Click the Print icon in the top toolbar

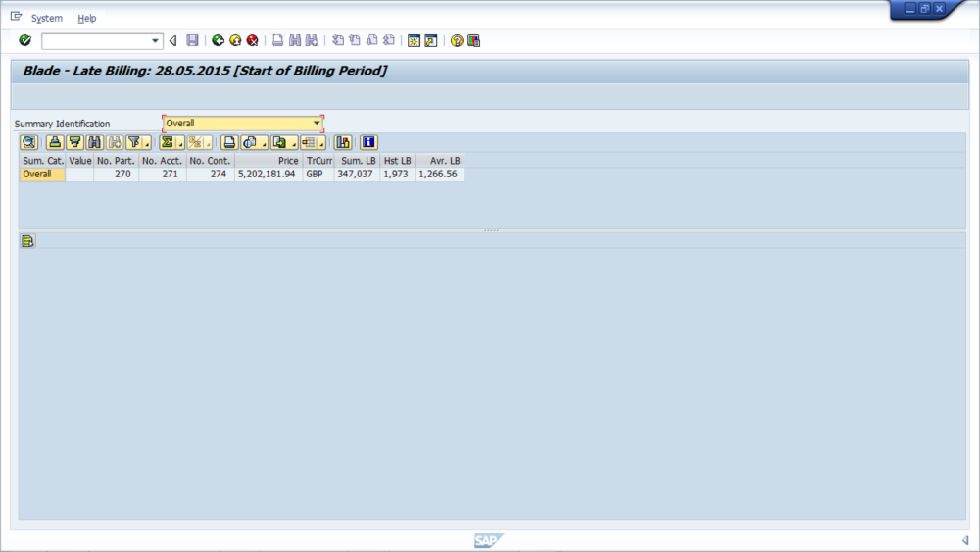click(277, 40)
